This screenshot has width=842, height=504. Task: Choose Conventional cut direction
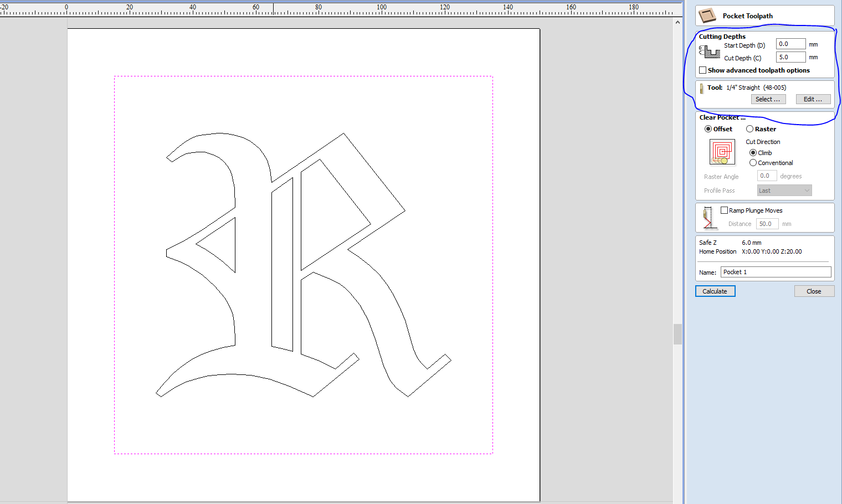pyautogui.click(x=753, y=162)
